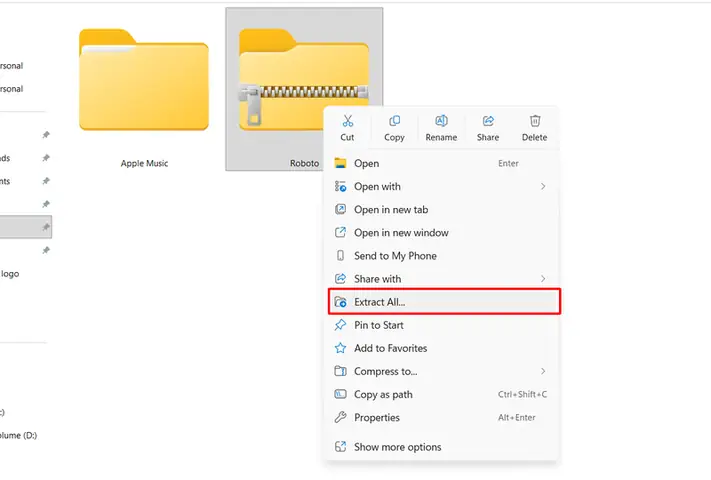
Task: Click the Copy as path icon
Action: pyautogui.click(x=340, y=394)
